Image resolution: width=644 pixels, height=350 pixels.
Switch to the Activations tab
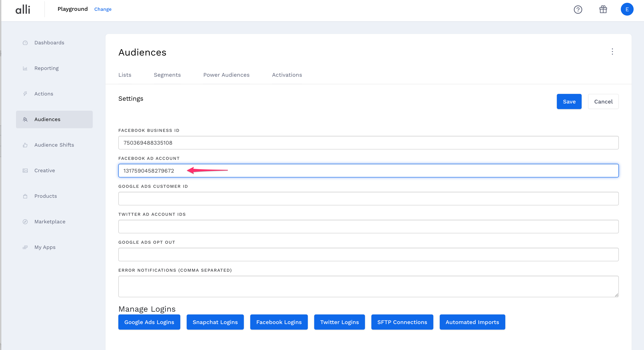tap(287, 75)
